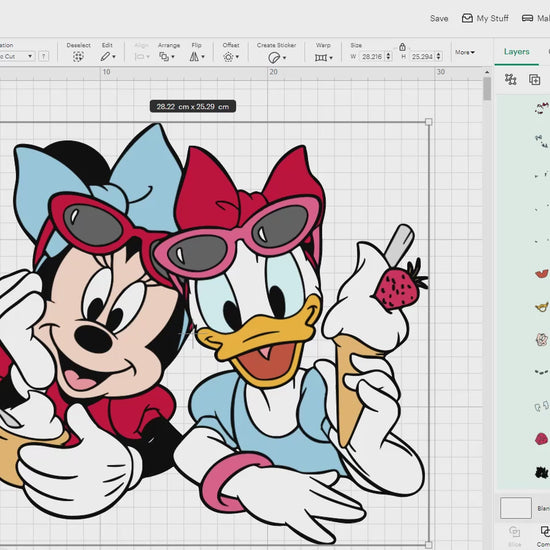550x550 pixels.
Task: Expand the Flip dropdown arrow
Action: click(x=203, y=57)
